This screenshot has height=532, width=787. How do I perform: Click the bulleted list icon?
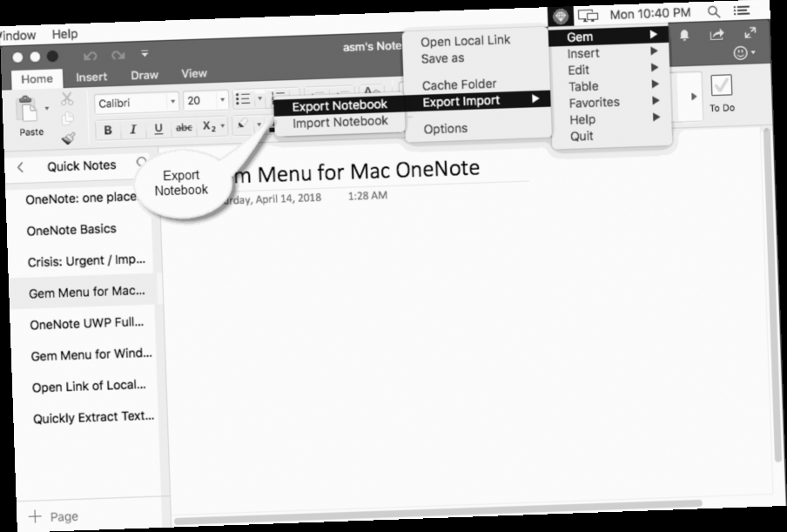pyautogui.click(x=244, y=99)
